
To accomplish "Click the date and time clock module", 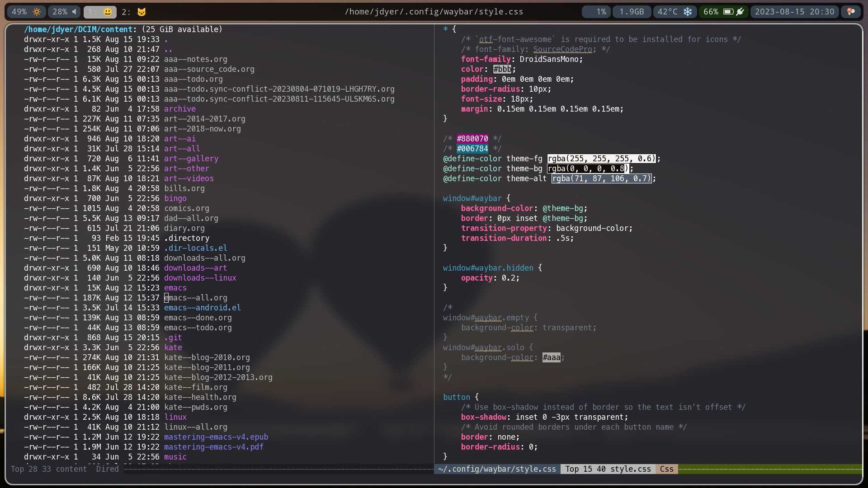I will click(794, 12).
